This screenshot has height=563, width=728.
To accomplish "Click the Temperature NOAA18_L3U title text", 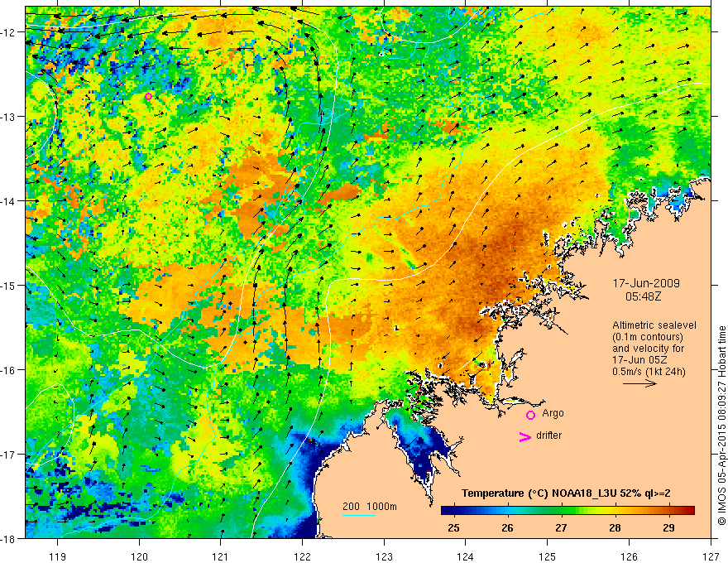I will pyautogui.click(x=566, y=493).
